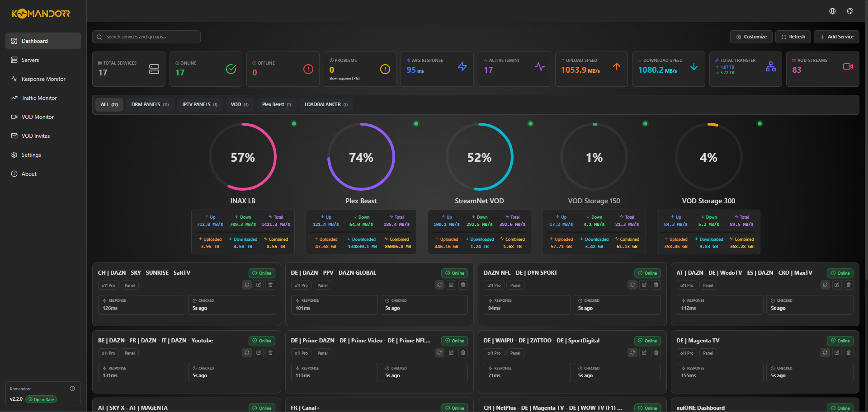Delete the DYN SPORT service
868x412 pixels.
(x=656, y=285)
